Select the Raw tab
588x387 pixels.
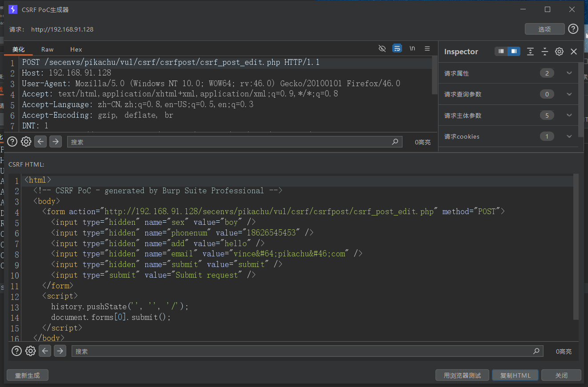coord(47,49)
